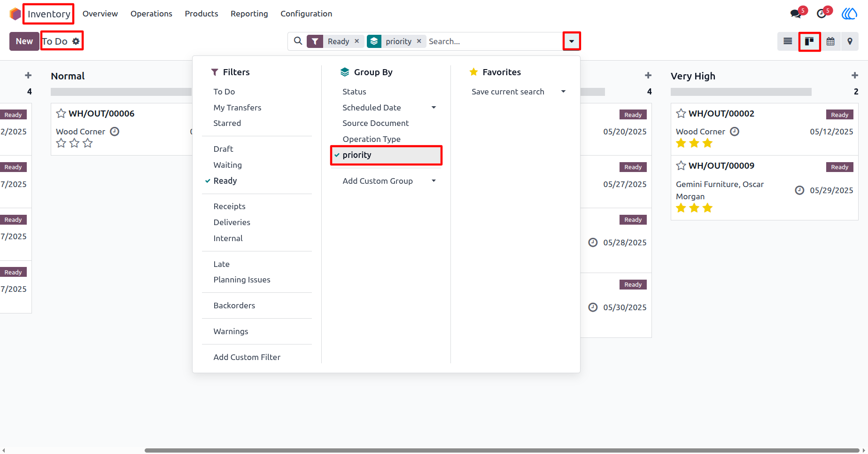Image resolution: width=868 pixels, height=454 pixels.
Task: Switch to list view
Action: [788, 41]
